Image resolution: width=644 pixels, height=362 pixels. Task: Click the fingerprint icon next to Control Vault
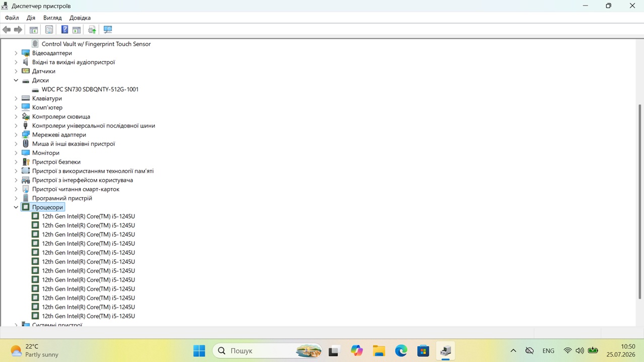35,44
